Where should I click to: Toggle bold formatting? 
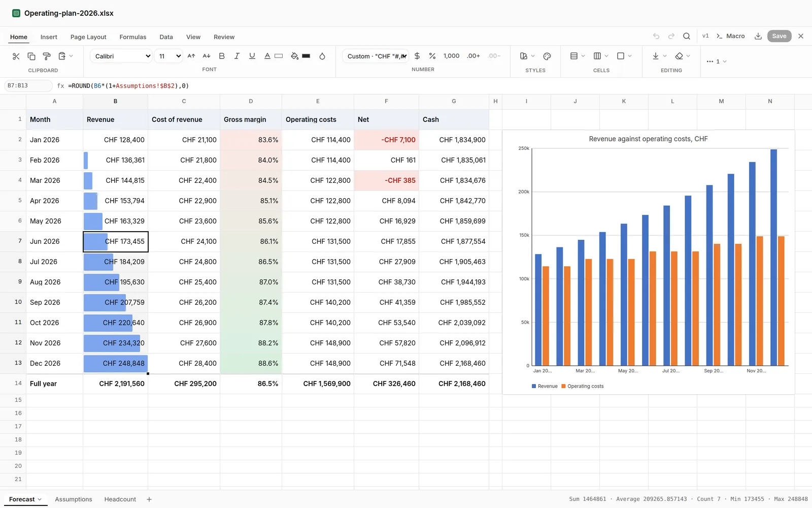click(x=222, y=56)
